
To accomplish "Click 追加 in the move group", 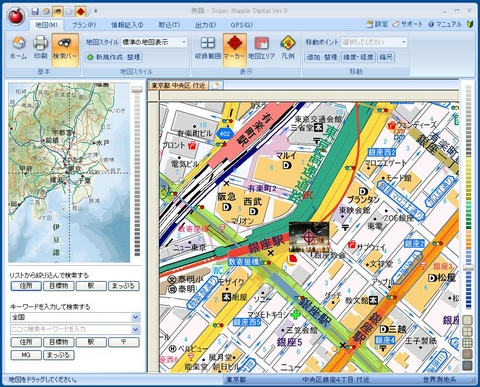I will point(313,57).
